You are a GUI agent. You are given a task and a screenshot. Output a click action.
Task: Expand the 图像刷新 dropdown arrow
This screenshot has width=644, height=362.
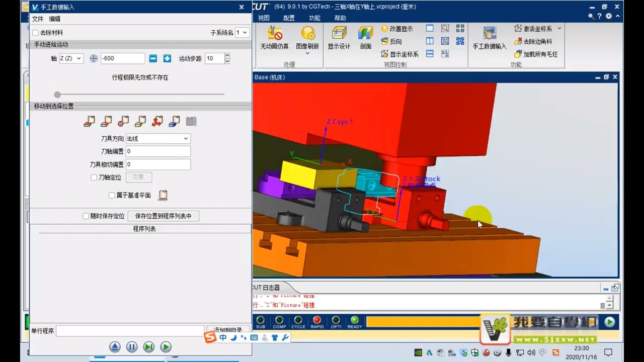[x=307, y=53]
